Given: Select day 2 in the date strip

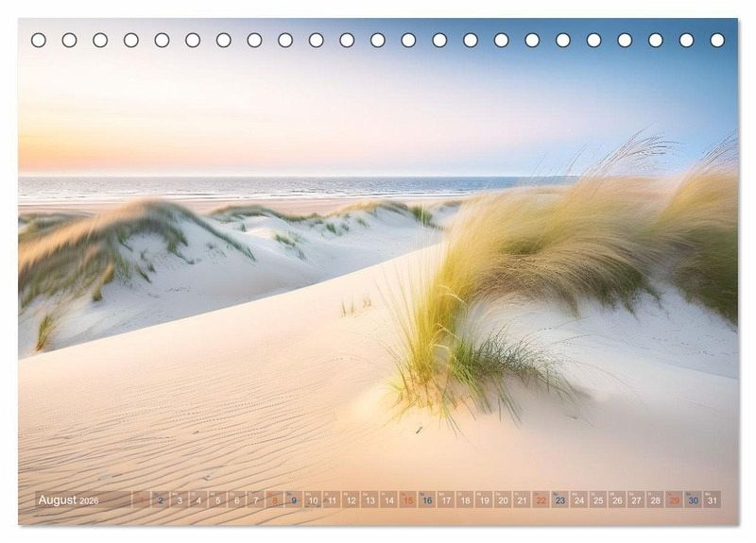Looking at the screenshot, I should [160, 500].
